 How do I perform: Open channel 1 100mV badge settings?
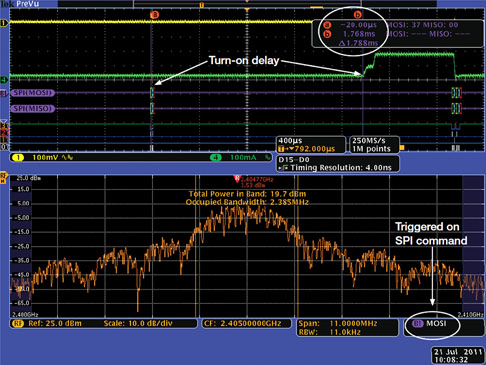click(43, 157)
